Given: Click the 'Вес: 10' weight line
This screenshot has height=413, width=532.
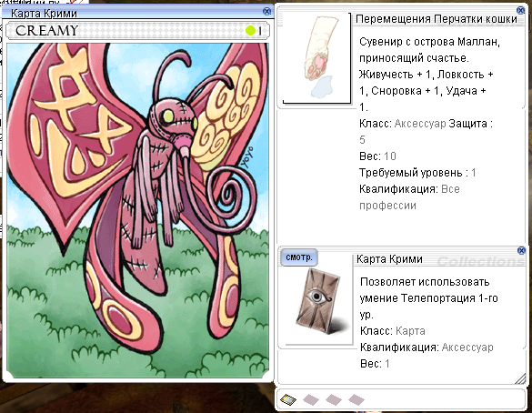Looking at the screenshot, I should (377, 156).
